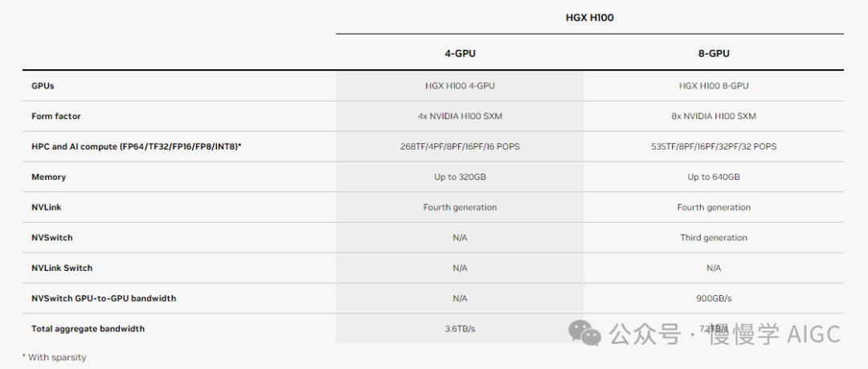868x369 pixels.
Task: Click the Total aggregate bandwidth label
Action: coord(88,329)
